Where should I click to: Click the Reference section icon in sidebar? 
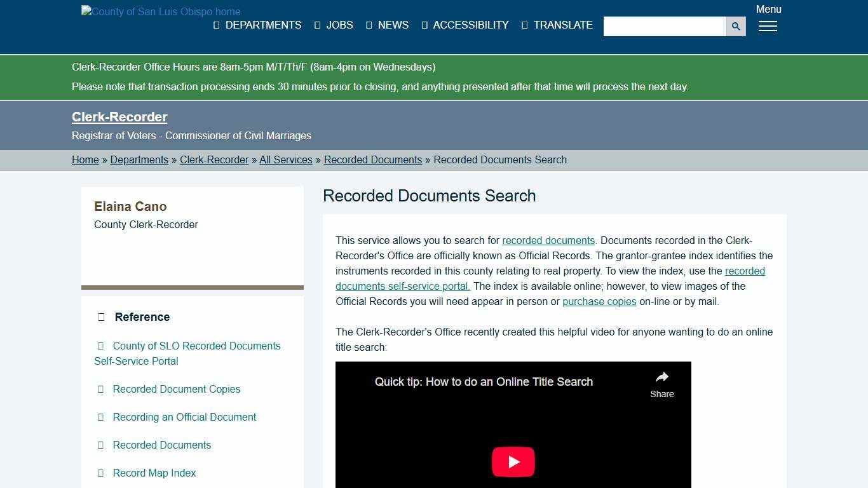pos(101,316)
